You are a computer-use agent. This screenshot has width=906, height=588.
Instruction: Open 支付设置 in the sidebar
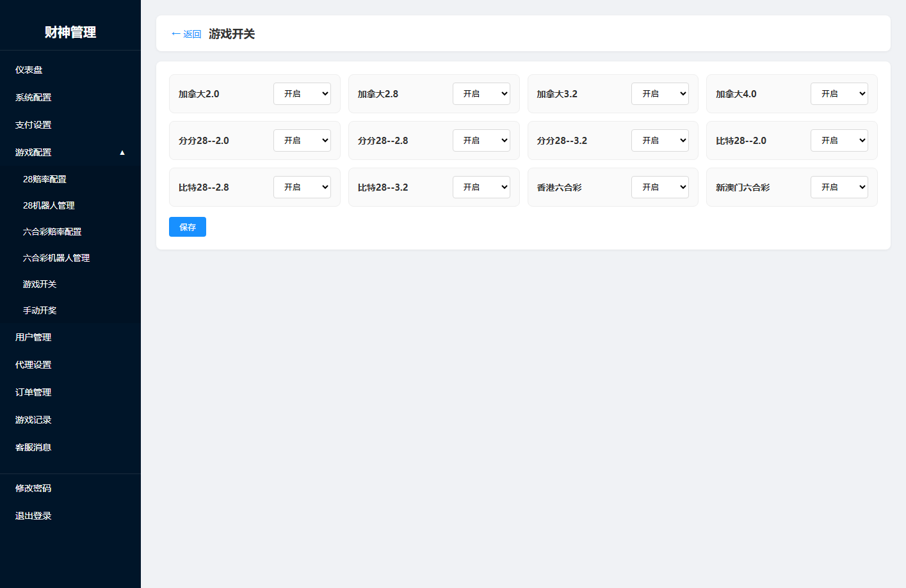point(70,125)
